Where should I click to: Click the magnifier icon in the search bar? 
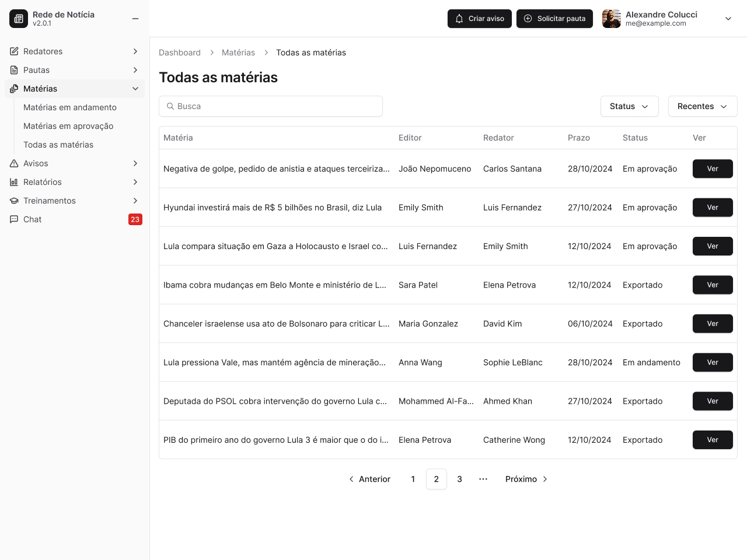(x=170, y=106)
